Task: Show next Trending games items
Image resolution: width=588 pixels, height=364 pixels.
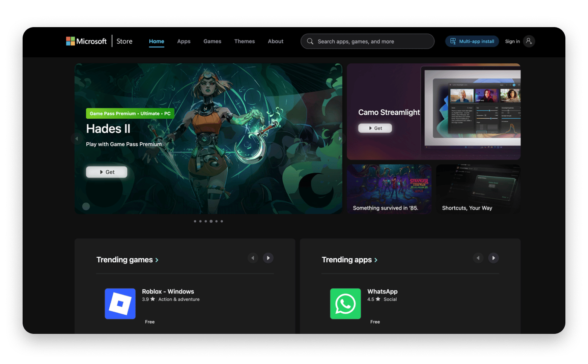Action: tap(268, 258)
